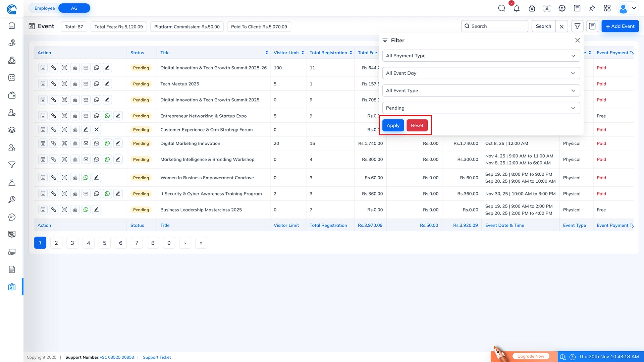Select the Employee tab in the header
644x362 pixels.
click(x=44, y=8)
